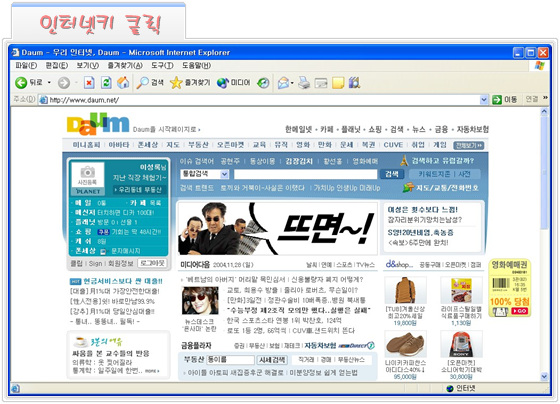Click the Edit page toolbar icon
The height and width of the screenshot is (404, 560).
pyautogui.click(x=321, y=83)
